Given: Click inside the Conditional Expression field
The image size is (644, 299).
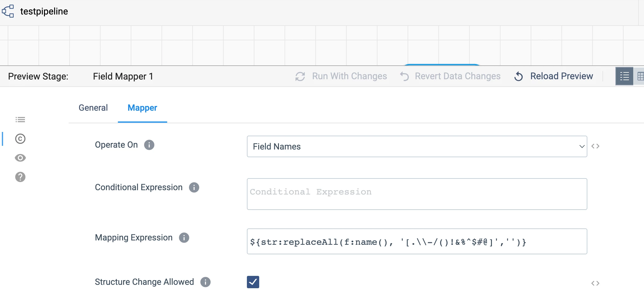Looking at the screenshot, I should click(417, 194).
